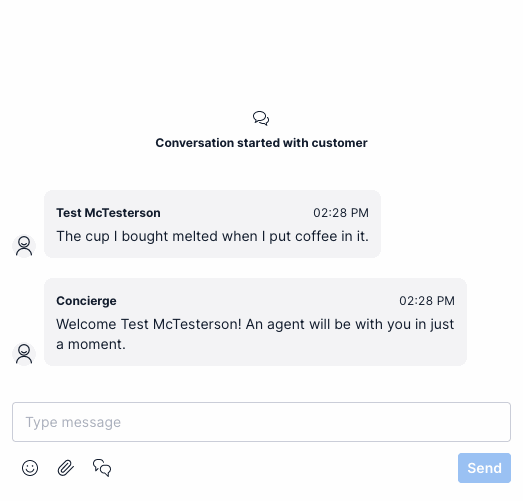
Task: Click the Test McTesterson sender name
Action: (108, 213)
